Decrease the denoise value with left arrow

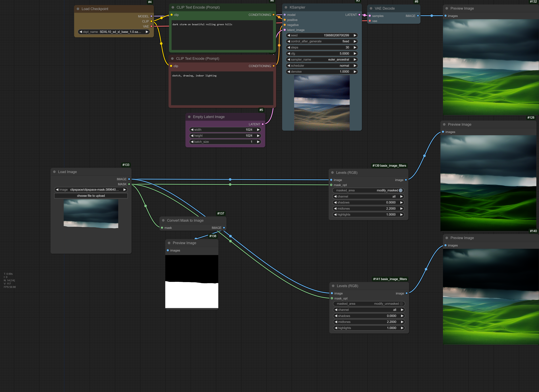click(289, 71)
